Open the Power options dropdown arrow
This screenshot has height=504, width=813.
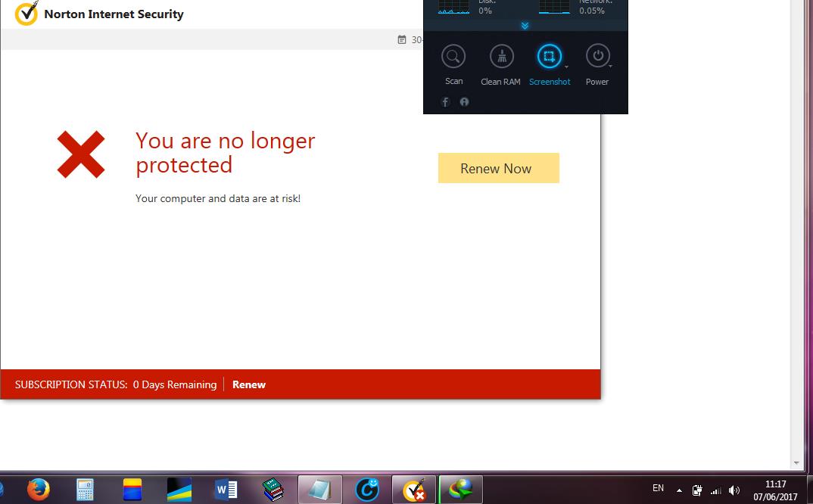click(611, 67)
